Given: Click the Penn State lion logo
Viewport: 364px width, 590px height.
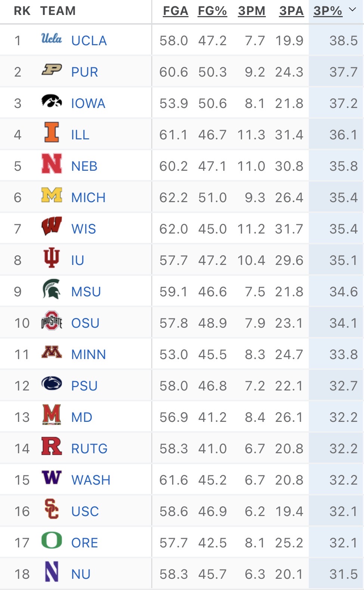Looking at the screenshot, I should [52, 384].
